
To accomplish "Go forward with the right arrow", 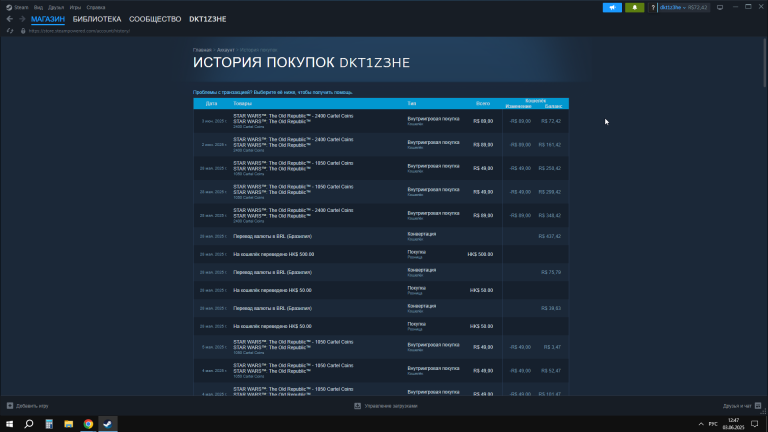I will pos(22,19).
